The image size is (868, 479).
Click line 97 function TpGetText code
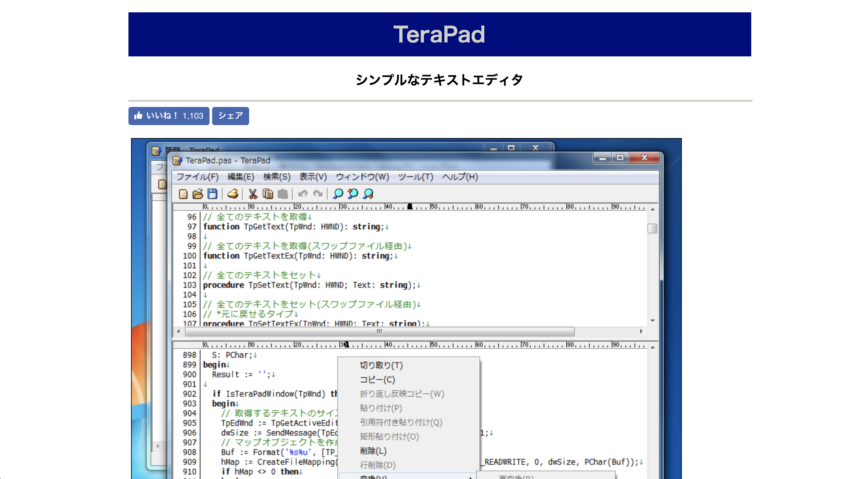(296, 227)
